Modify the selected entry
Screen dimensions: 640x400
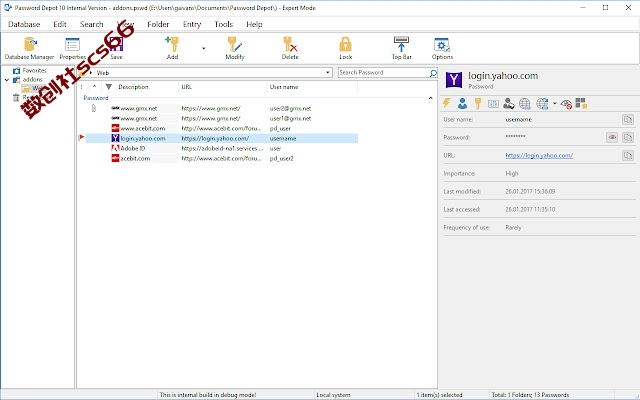coord(235,48)
